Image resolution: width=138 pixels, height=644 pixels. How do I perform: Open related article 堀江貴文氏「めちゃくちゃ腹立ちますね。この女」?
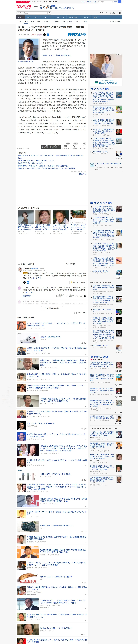36,161
